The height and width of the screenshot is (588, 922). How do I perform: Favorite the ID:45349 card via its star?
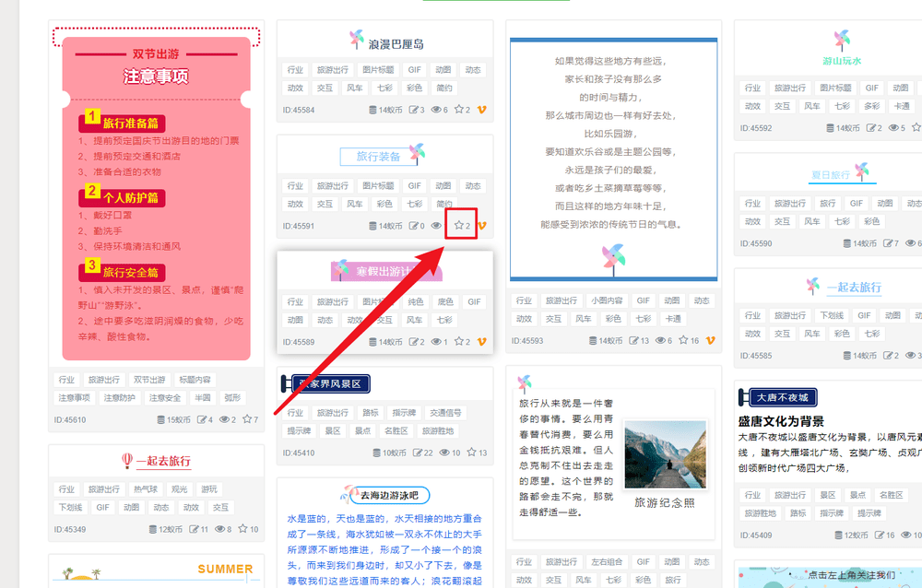(x=242, y=529)
